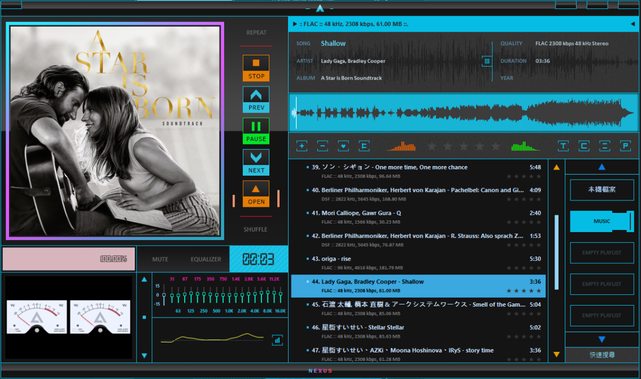Screen dimensions: 641x379
Task: Click the minus remove-track icon
Action: point(322,146)
